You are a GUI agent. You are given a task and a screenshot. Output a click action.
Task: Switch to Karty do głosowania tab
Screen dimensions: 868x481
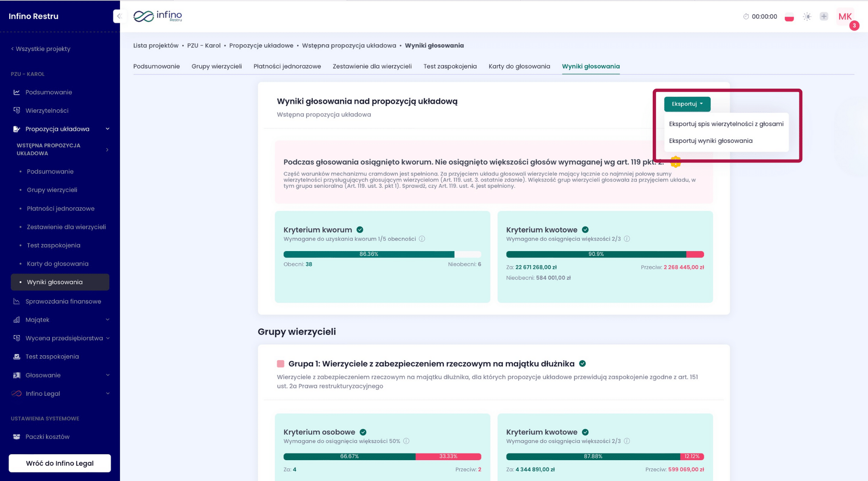pyautogui.click(x=519, y=66)
